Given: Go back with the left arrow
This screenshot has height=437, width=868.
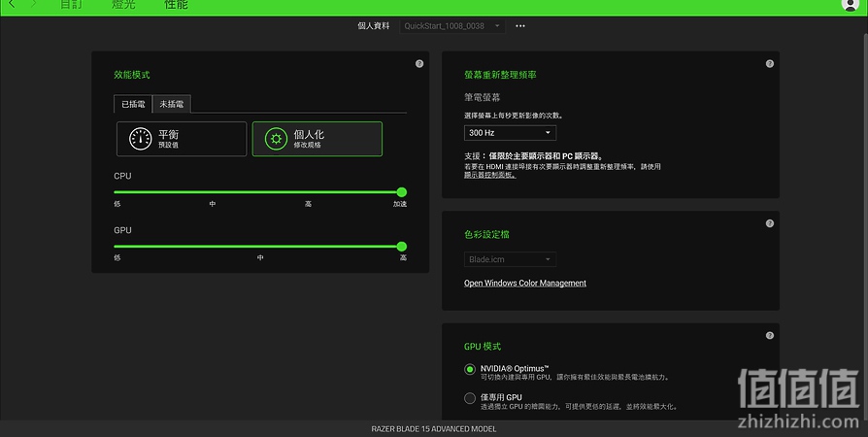Looking at the screenshot, I should click(12, 5).
